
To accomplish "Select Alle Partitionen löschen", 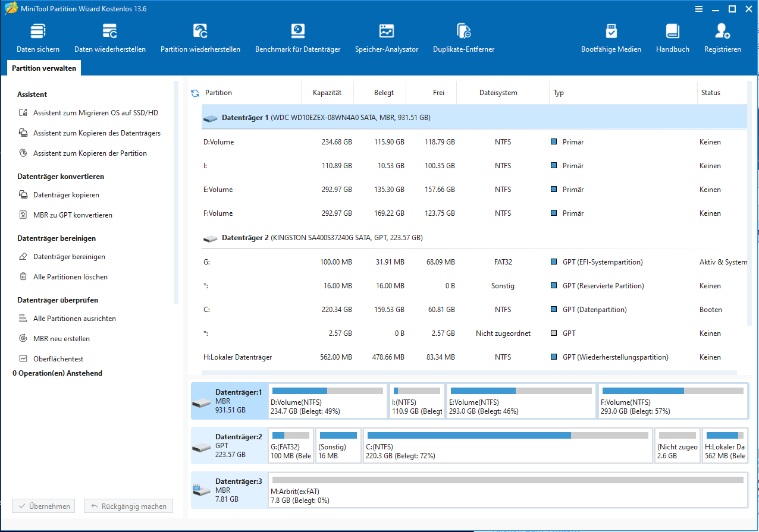I will (x=63, y=277).
